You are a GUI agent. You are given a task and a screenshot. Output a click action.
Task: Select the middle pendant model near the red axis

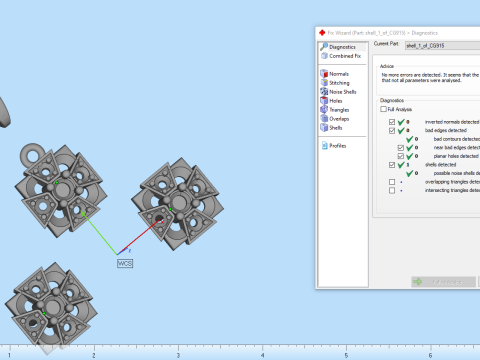(177, 204)
